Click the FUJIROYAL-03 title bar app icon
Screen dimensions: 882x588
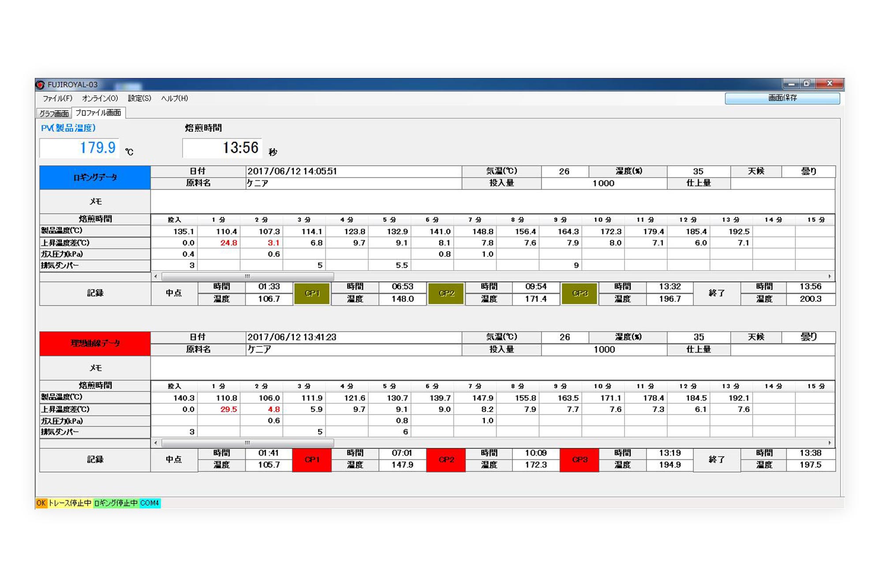[x=41, y=85]
